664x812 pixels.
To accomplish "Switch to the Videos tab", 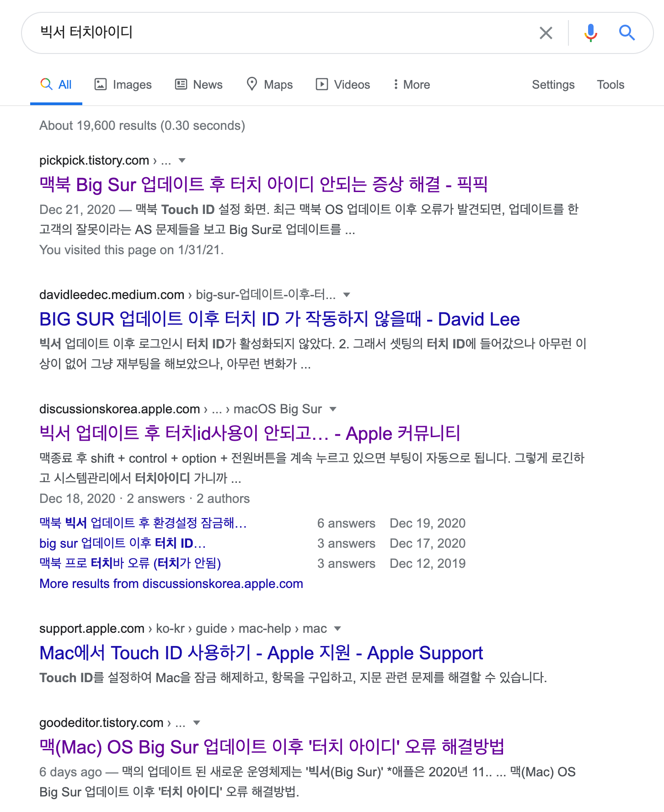I will tap(343, 85).
